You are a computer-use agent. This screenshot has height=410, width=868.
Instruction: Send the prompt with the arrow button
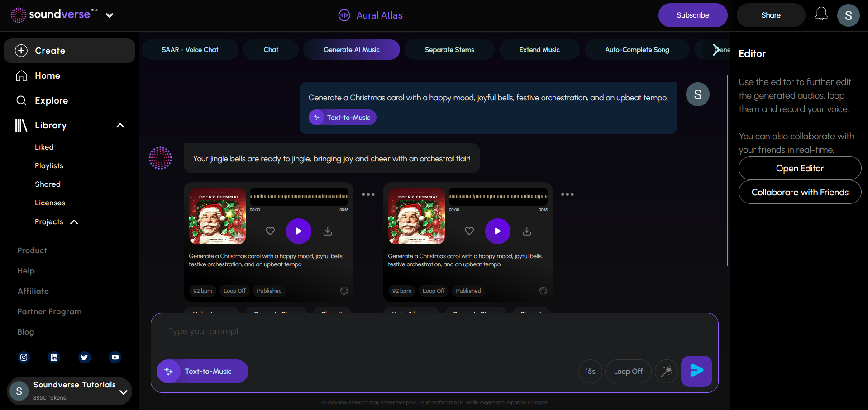pos(696,371)
